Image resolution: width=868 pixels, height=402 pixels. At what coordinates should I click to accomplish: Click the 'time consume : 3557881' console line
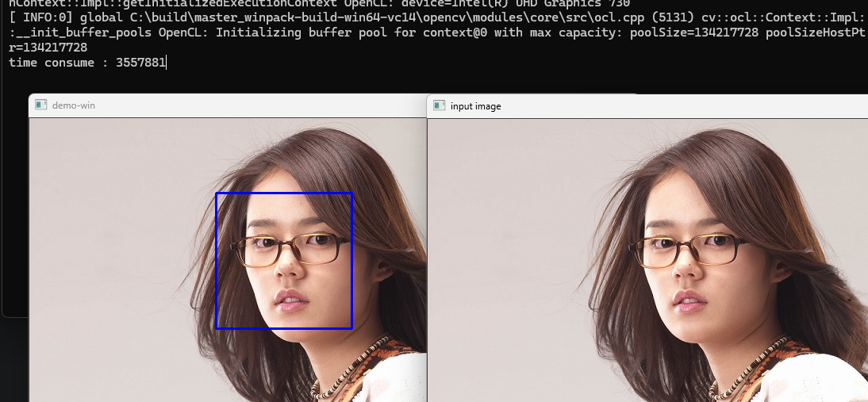(87, 63)
